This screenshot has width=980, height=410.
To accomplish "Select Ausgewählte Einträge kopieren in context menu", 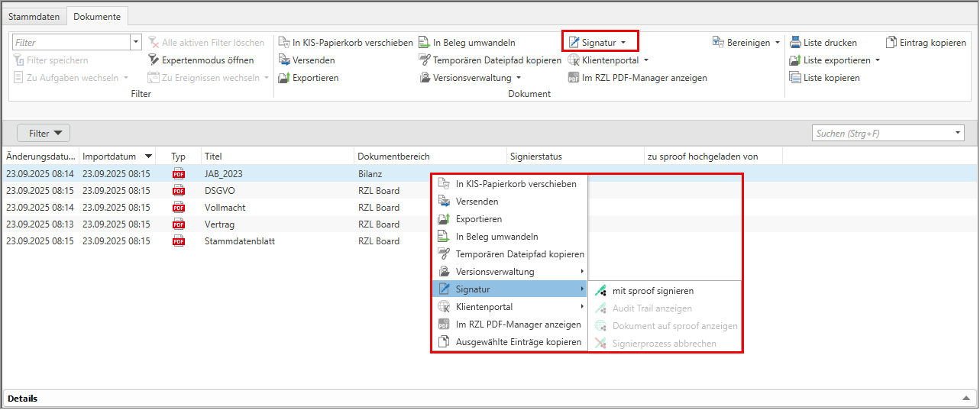I will click(518, 342).
